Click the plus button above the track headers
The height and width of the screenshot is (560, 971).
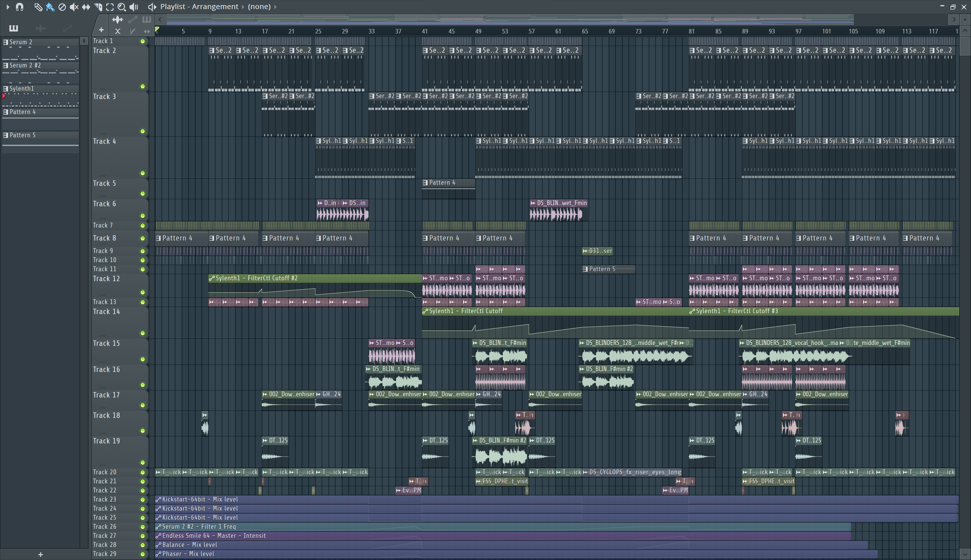pyautogui.click(x=101, y=30)
